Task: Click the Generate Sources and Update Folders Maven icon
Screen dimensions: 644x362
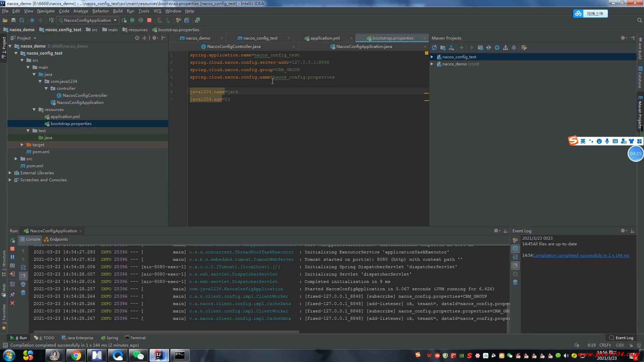Action: click(x=443, y=48)
